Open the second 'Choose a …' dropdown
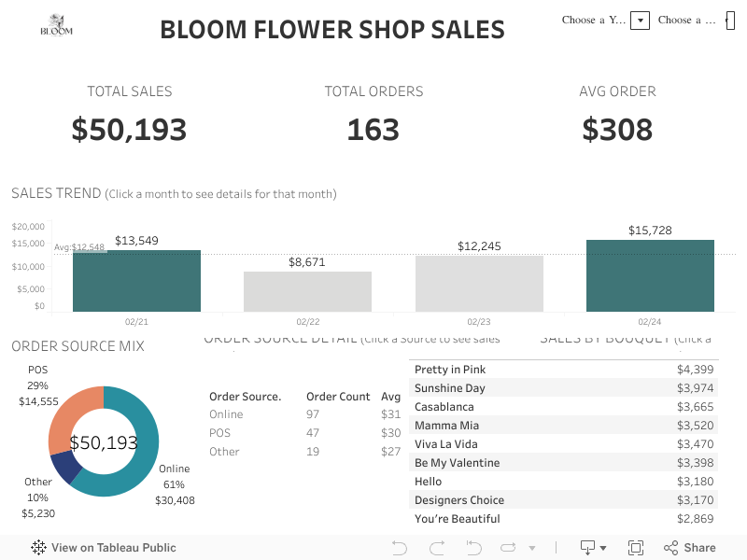This screenshot has height=560, width=747. tap(730, 21)
